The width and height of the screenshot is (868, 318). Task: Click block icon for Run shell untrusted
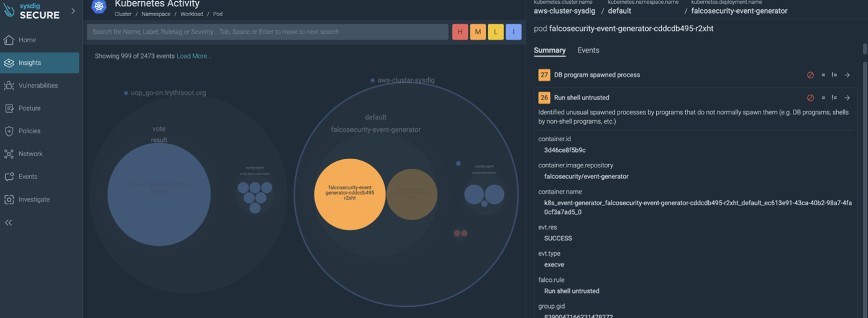click(x=810, y=98)
